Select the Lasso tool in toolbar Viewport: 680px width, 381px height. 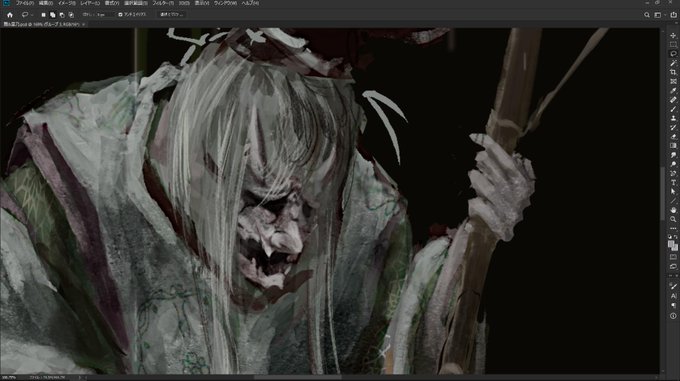pyautogui.click(x=673, y=54)
